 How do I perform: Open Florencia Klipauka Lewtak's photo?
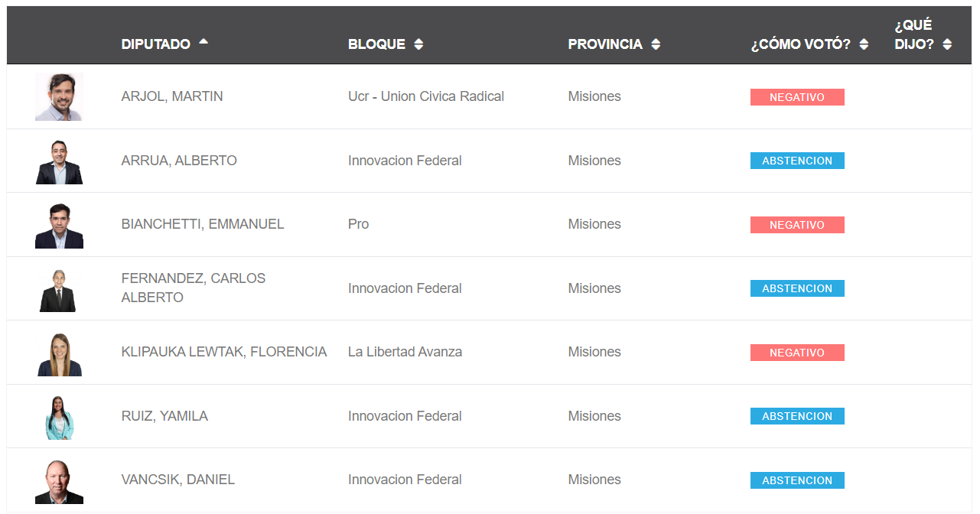tap(59, 353)
